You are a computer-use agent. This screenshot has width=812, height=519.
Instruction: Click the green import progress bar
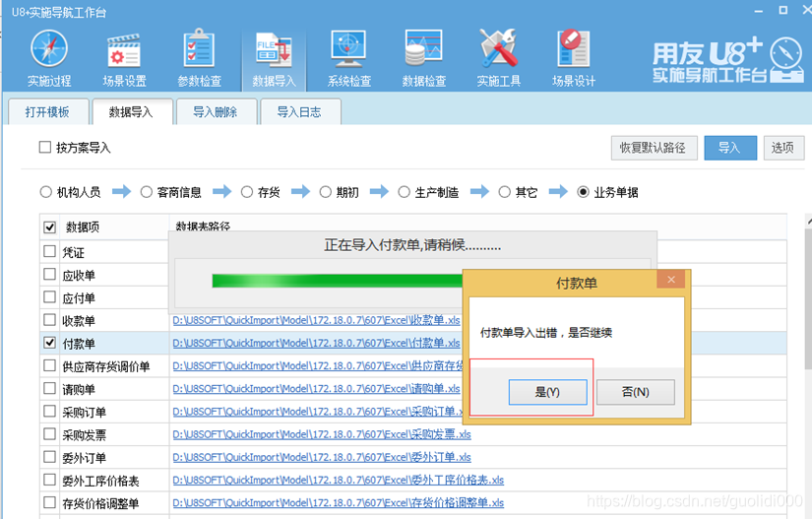point(338,281)
